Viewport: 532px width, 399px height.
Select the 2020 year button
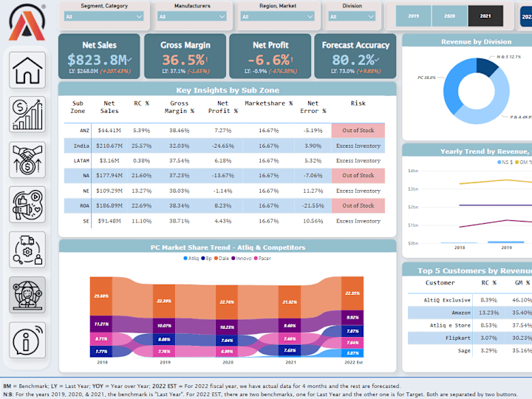click(449, 16)
